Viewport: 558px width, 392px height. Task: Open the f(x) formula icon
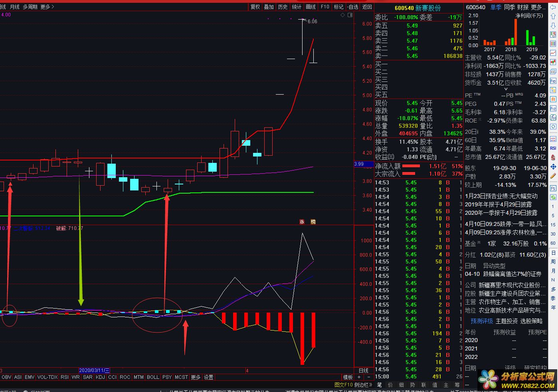553,117
